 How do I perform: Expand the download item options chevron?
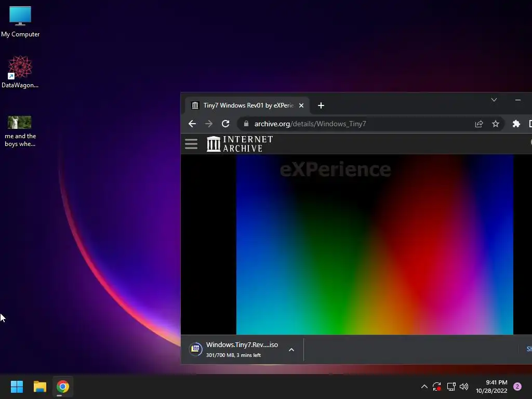291,350
